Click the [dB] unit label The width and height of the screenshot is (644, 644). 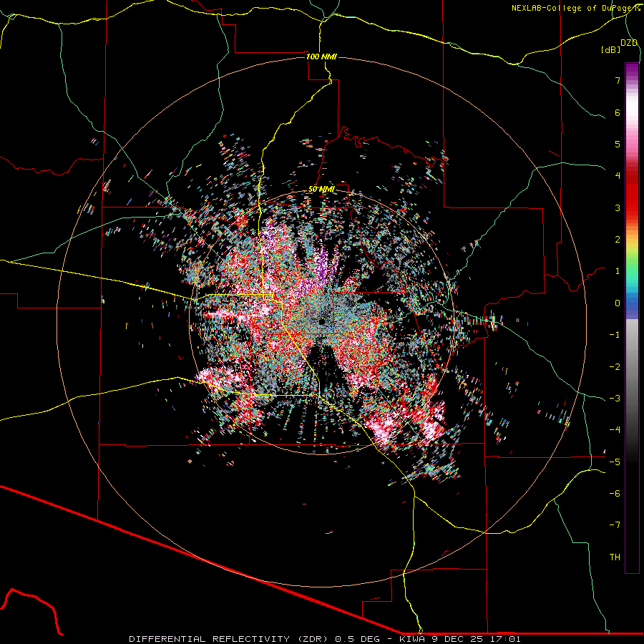pyautogui.click(x=610, y=49)
